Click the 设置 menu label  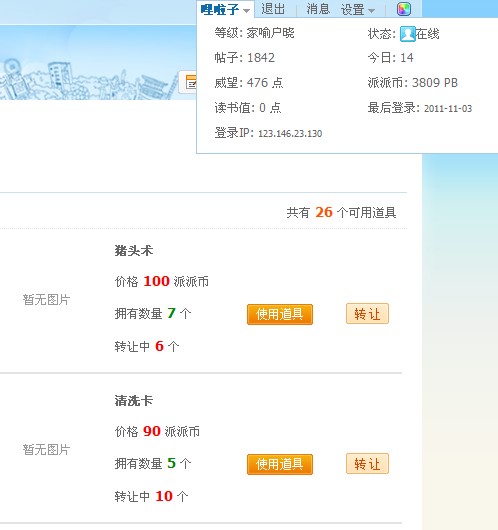coord(353,9)
